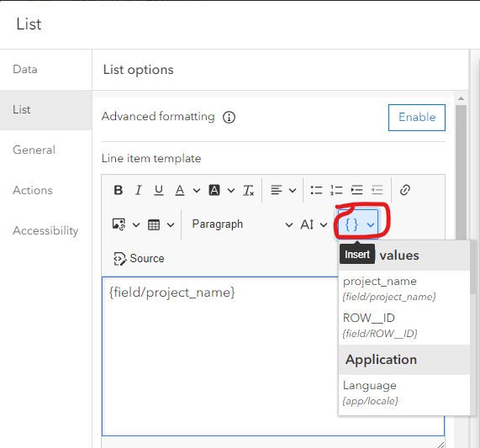Apply italic formatting
This screenshot has width=480, height=448.
(139, 190)
